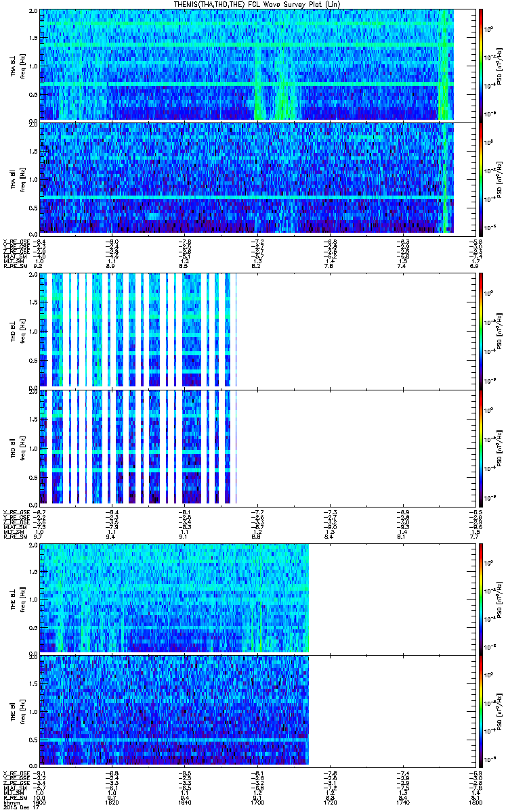Click the 1800 time tick label

pos(474,802)
